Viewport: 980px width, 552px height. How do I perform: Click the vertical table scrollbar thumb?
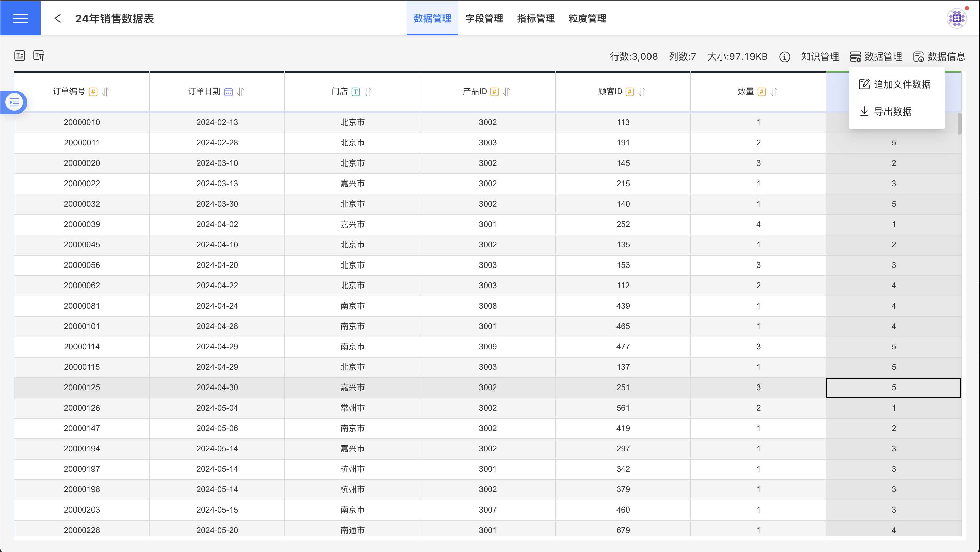[x=960, y=123]
